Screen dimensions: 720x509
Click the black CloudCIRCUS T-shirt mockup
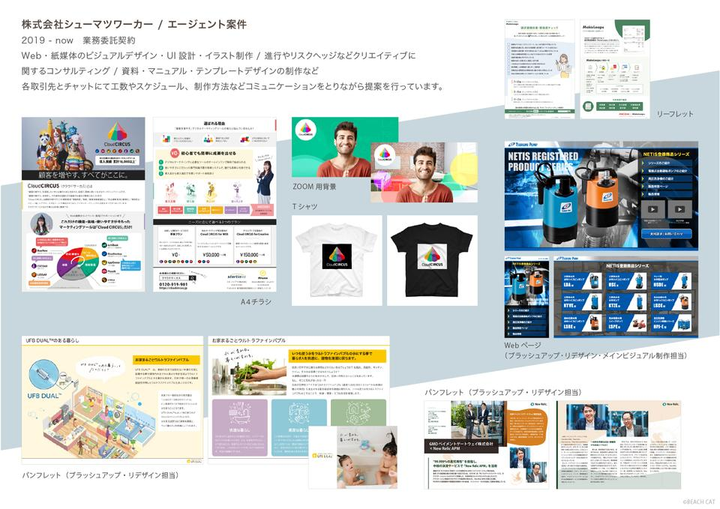pyautogui.click(x=432, y=260)
